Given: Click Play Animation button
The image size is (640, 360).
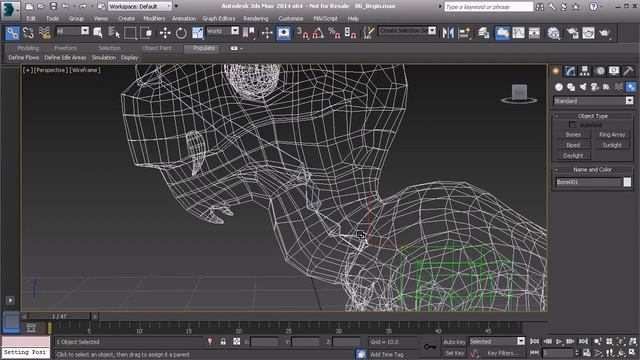Looking at the screenshot, I should coord(559,342).
